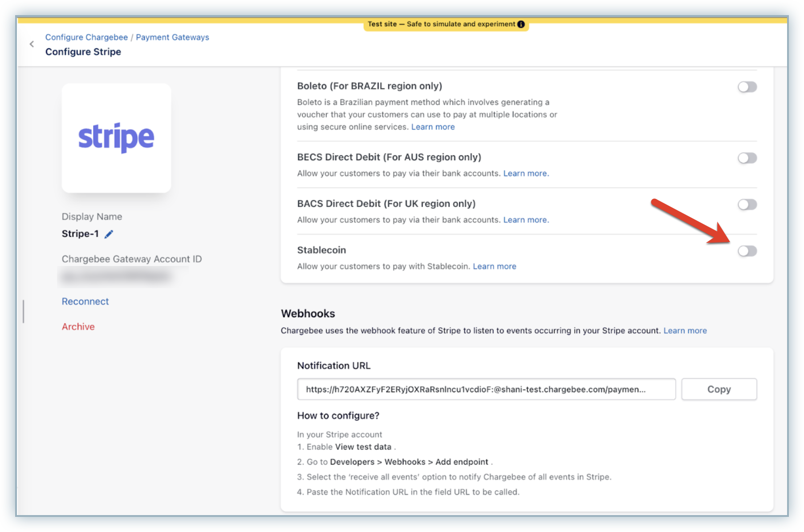
Task: Go to Payment Gateways breadcrumb
Action: pos(172,37)
